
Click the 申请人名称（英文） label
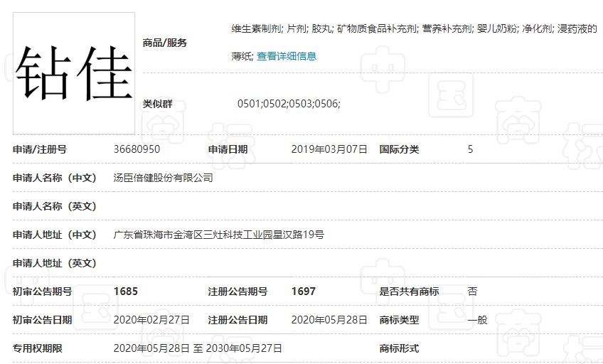[55, 206]
